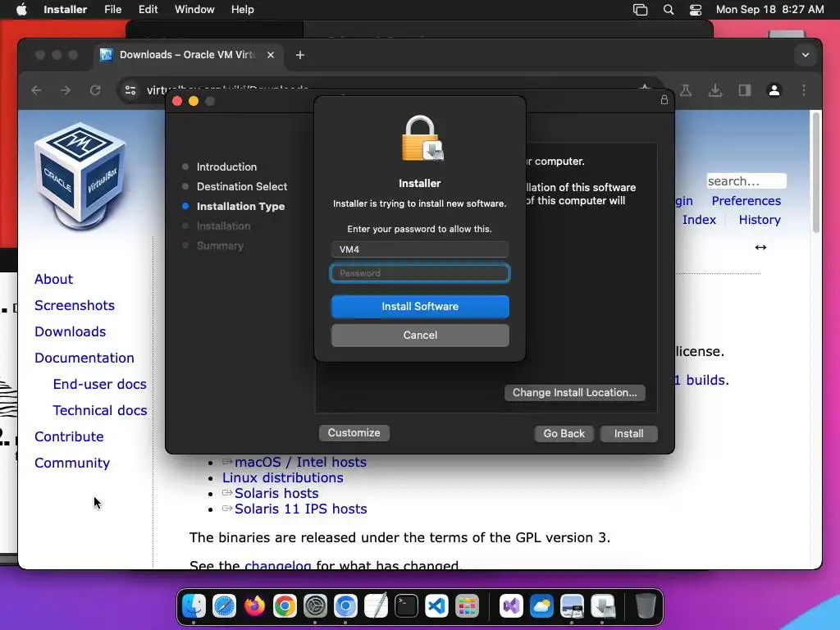Image resolution: width=840 pixels, height=630 pixels.
Task: Click the menu bar date and time
Action: click(769, 10)
